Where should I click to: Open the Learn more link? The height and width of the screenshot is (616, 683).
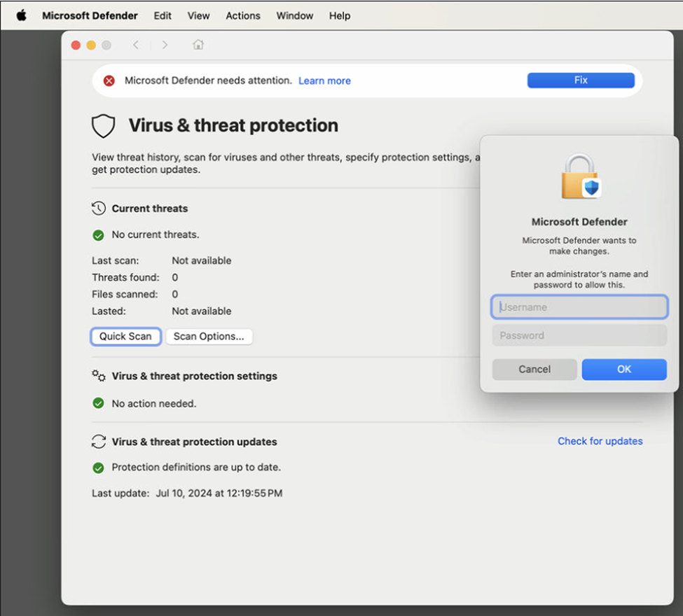click(324, 80)
